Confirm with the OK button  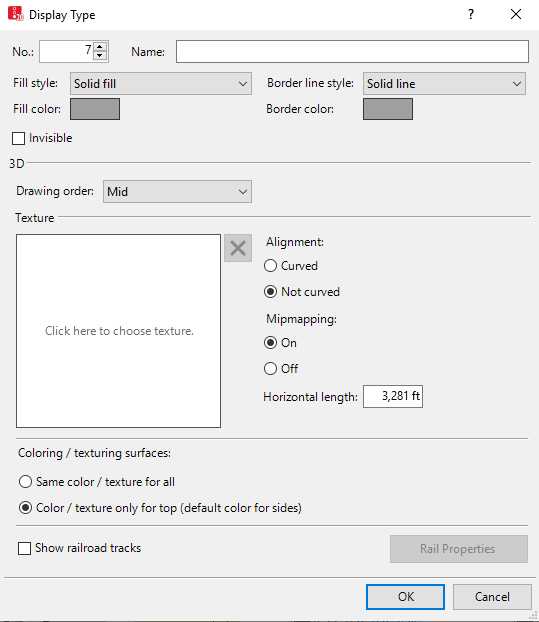(405, 597)
